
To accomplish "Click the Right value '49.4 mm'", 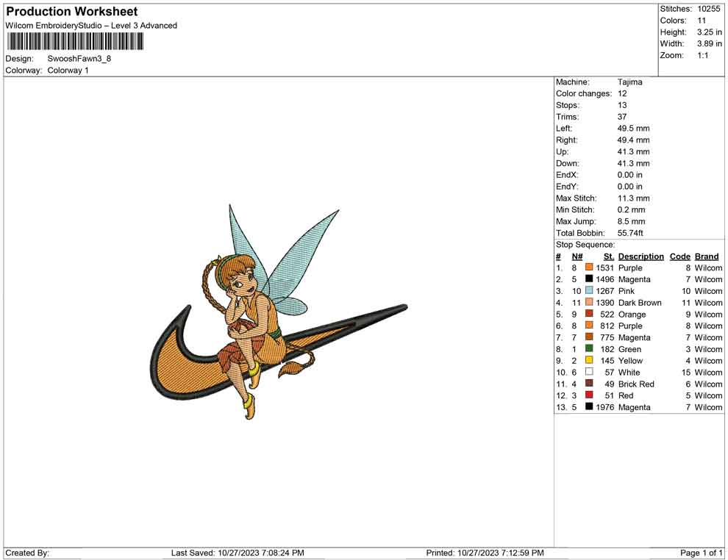I will (634, 140).
